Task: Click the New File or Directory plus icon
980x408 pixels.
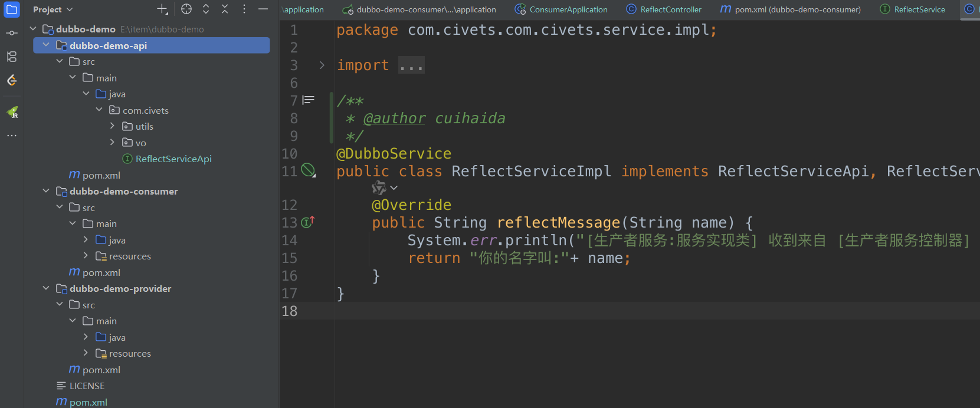Action: pos(162,9)
